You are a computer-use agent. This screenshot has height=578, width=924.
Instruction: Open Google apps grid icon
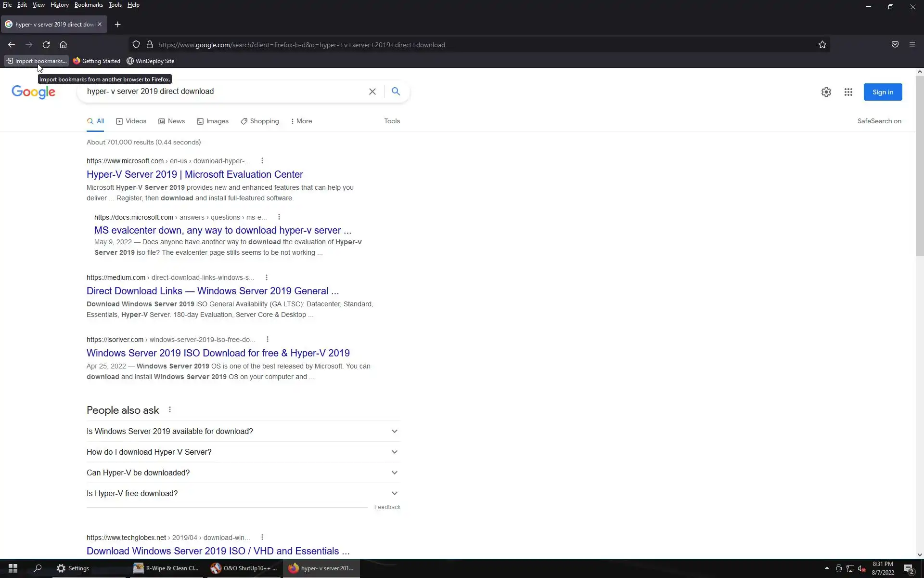click(x=848, y=92)
